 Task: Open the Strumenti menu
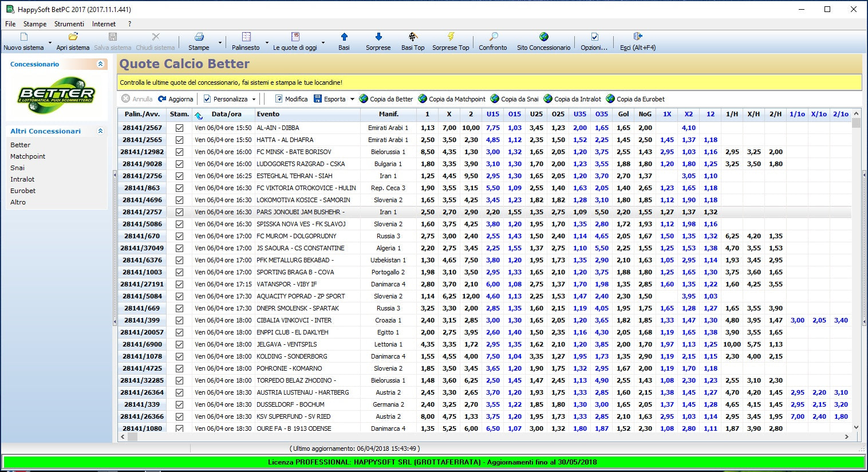(x=69, y=24)
